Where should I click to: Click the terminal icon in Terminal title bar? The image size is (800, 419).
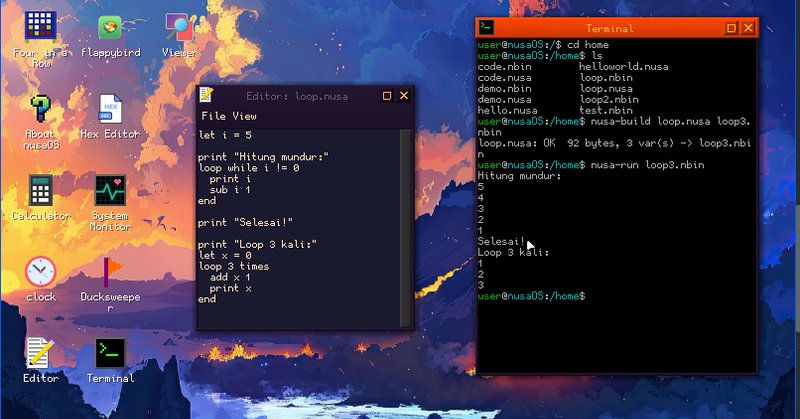click(x=486, y=27)
